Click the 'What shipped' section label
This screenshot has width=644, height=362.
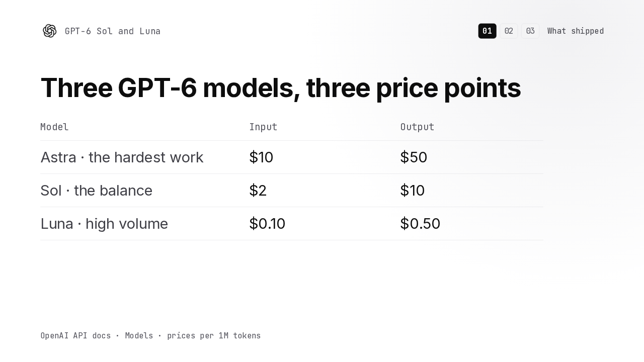(x=576, y=31)
